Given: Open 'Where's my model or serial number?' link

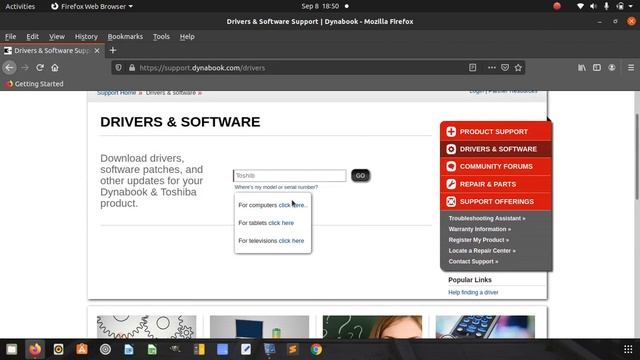Looking at the screenshot, I should pyautogui.click(x=276, y=187).
